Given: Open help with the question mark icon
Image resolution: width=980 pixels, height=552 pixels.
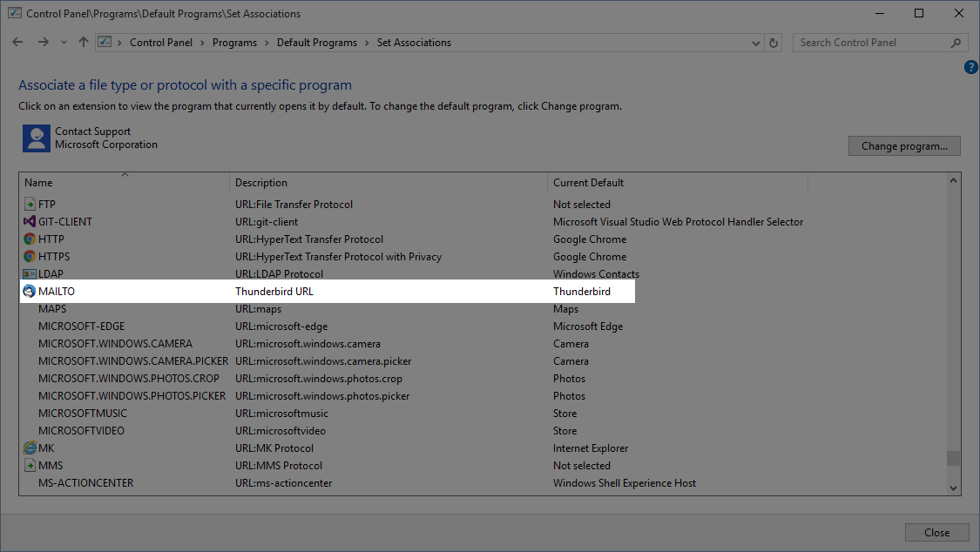Looking at the screenshot, I should (970, 67).
